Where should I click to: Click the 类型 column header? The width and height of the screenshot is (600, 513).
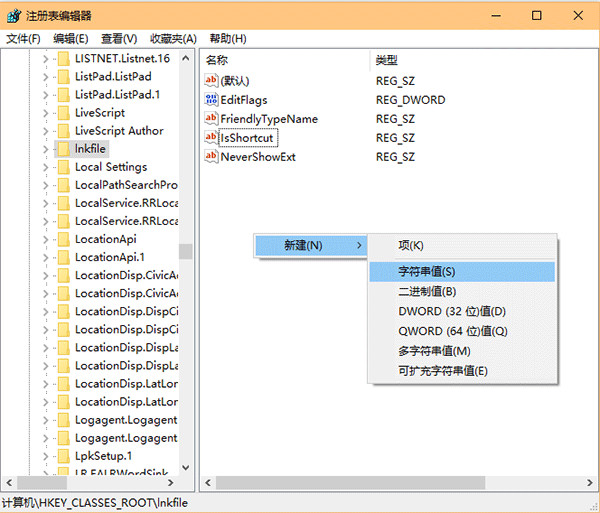coord(386,60)
